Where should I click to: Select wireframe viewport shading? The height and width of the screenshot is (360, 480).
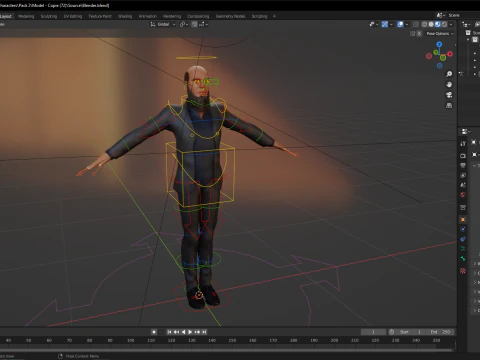tap(424, 24)
